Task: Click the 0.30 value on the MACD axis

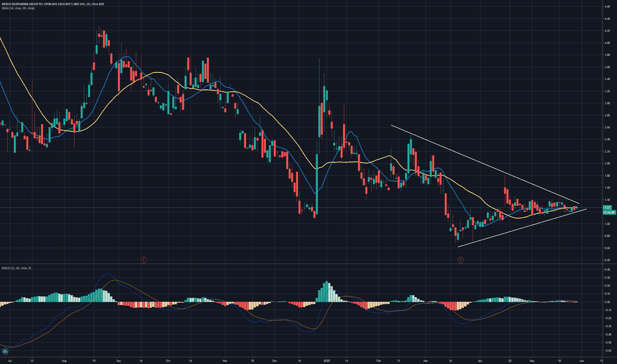Action: coord(607,278)
